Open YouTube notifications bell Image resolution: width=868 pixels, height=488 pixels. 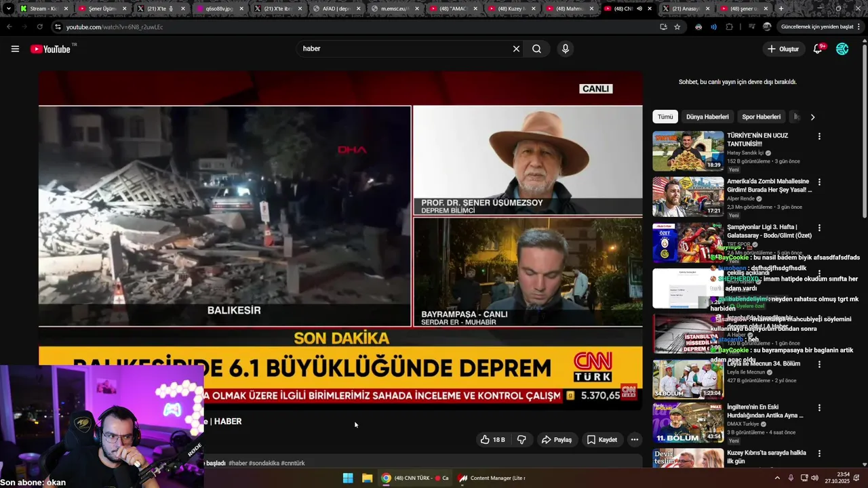pyautogui.click(x=818, y=49)
